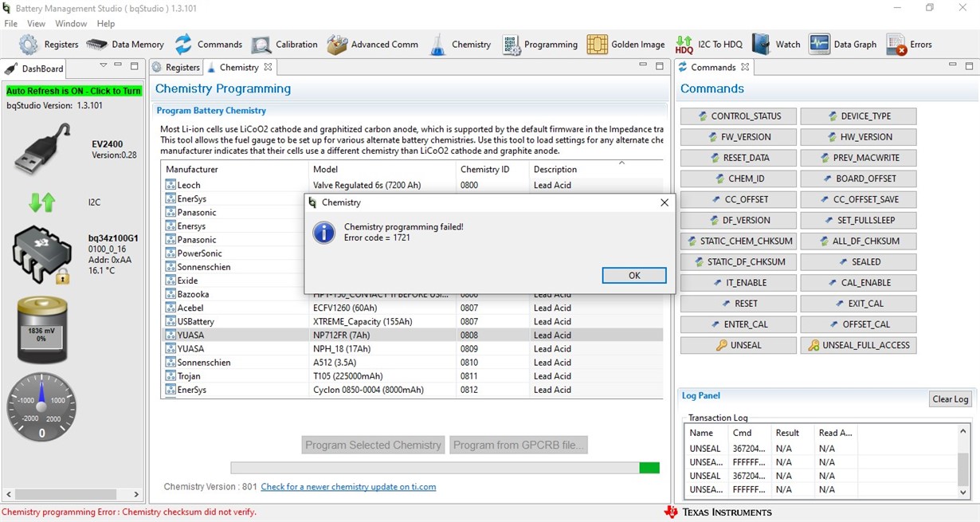Select the DashBoard tab
Image resolution: width=980 pixels, height=522 pixels.
point(35,69)
